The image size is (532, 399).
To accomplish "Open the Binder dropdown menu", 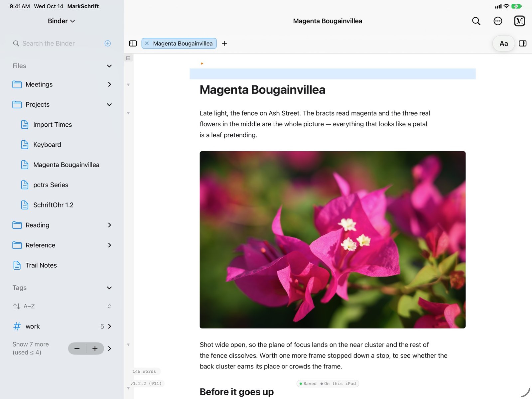I will 62,21.
